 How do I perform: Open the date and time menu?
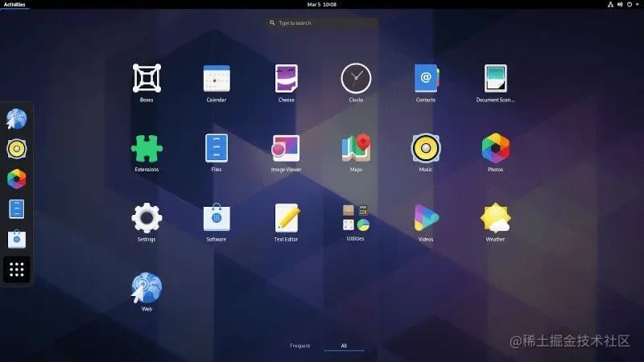coord(321,5)
